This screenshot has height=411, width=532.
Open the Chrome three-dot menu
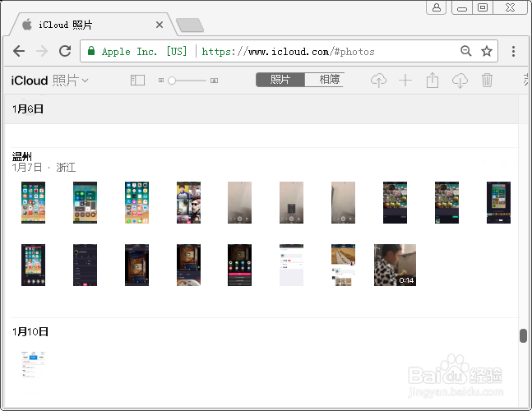point(513,51)
